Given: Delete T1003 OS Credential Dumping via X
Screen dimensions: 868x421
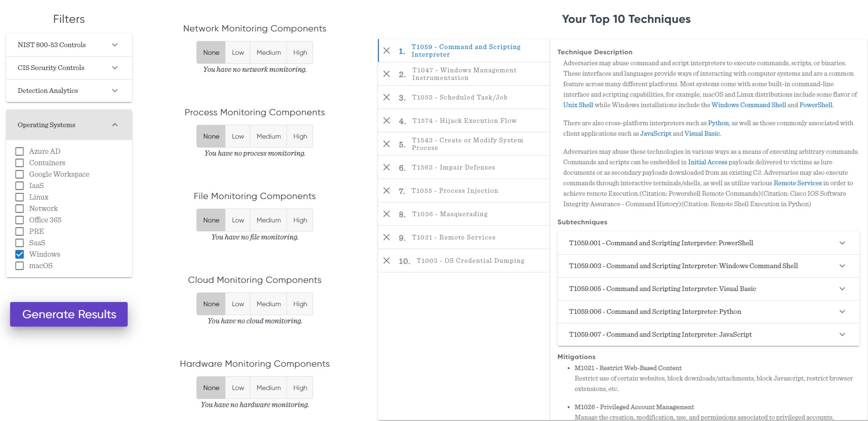Looking at the screenshot, I should [387, 261].
